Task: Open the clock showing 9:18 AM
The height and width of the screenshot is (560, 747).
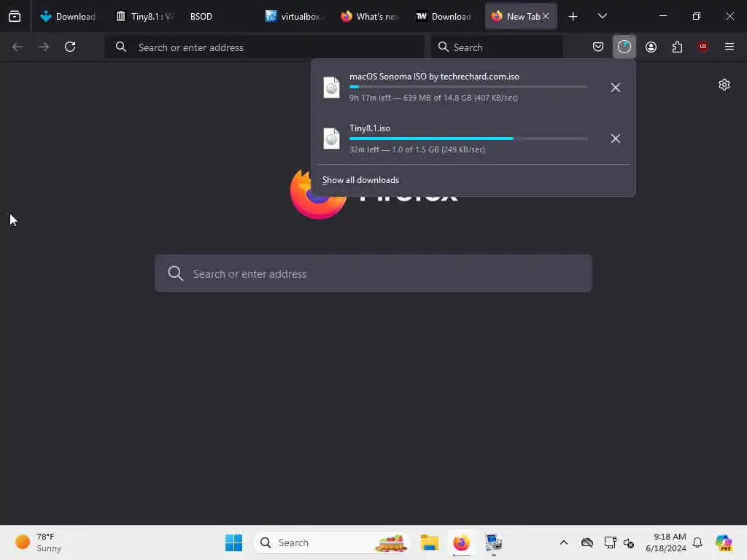Action: click(x=665, y=542)
